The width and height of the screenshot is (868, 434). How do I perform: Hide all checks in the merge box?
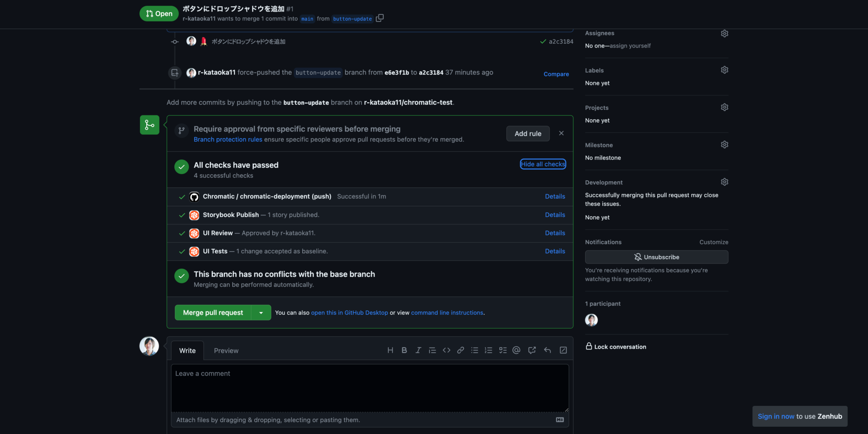coord(542,164)
